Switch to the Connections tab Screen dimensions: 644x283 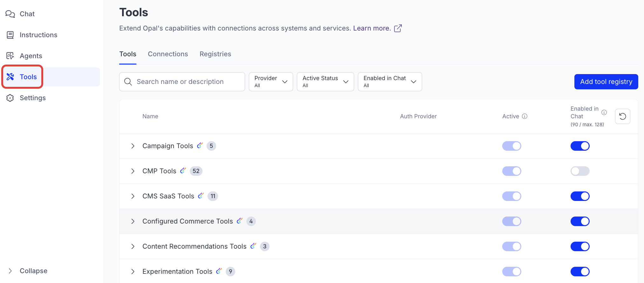168,54
